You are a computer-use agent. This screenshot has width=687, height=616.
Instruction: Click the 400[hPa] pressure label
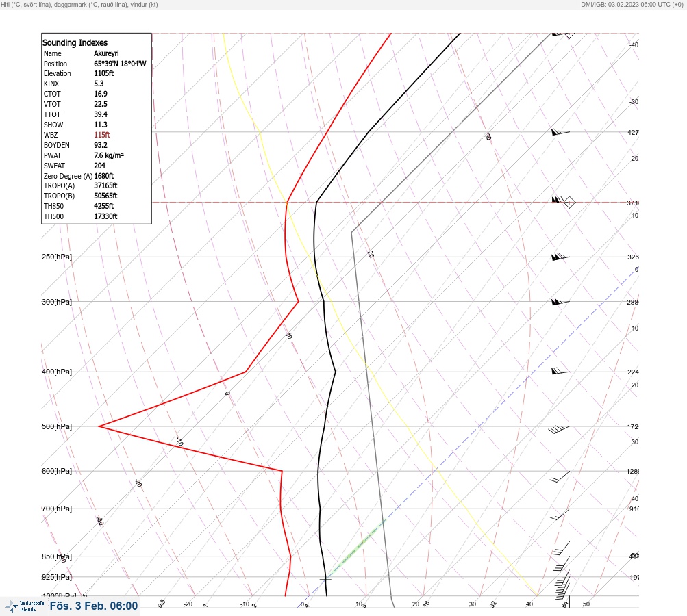(x=57, y=372)
